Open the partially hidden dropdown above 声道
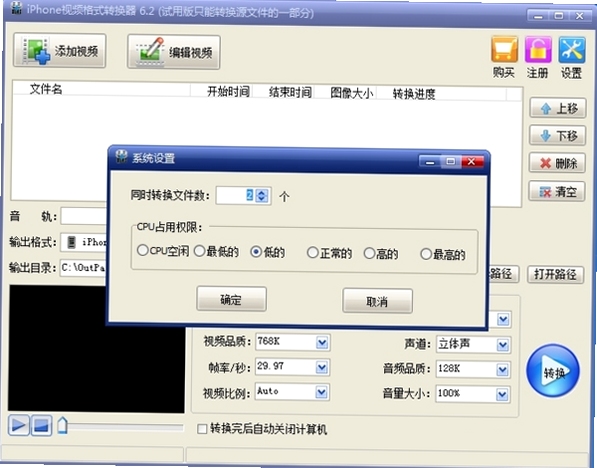This screenshot has height=468, width=597. pos(503,319)
